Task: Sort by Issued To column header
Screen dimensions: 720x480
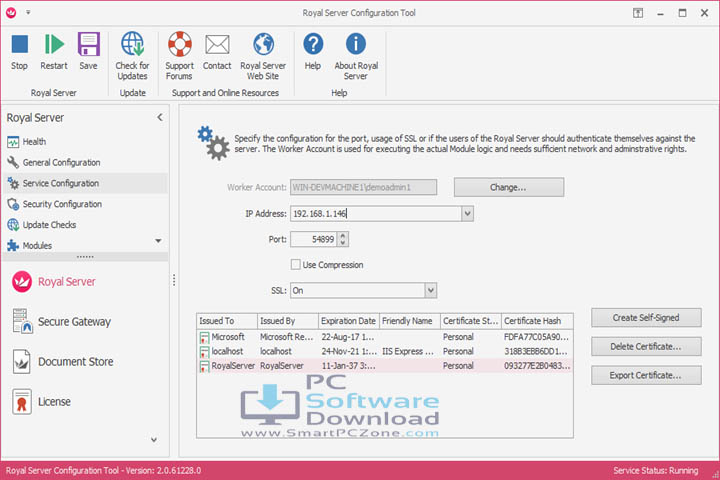Action: pyautogui.click(x=227, y=321)
